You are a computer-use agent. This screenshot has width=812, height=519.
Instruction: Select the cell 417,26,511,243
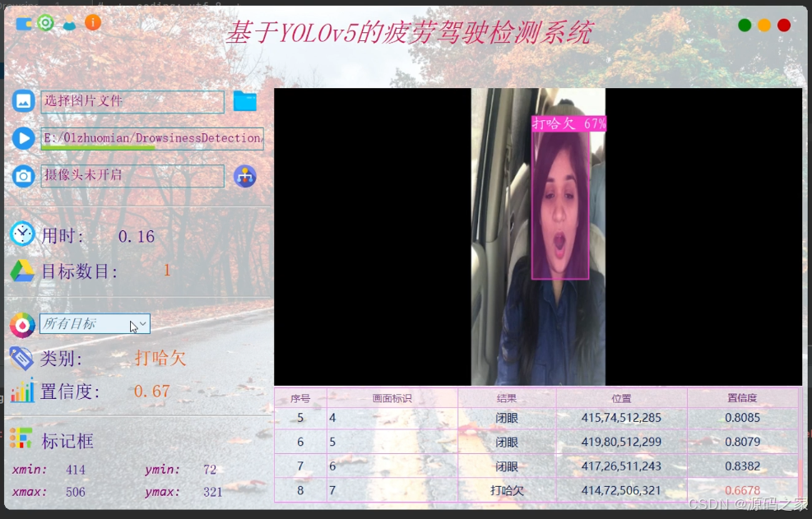coord(621,466)
